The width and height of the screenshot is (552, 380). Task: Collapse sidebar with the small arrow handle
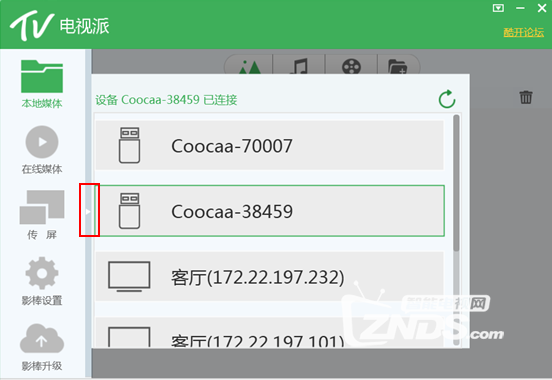coord(88,211)
